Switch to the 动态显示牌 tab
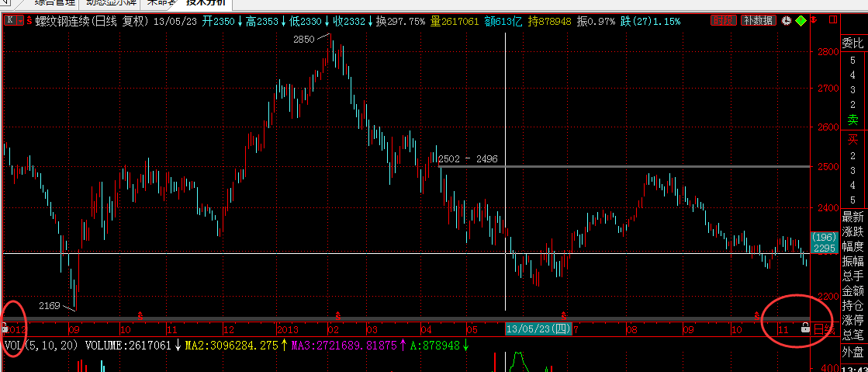 (x=109, y=3)
